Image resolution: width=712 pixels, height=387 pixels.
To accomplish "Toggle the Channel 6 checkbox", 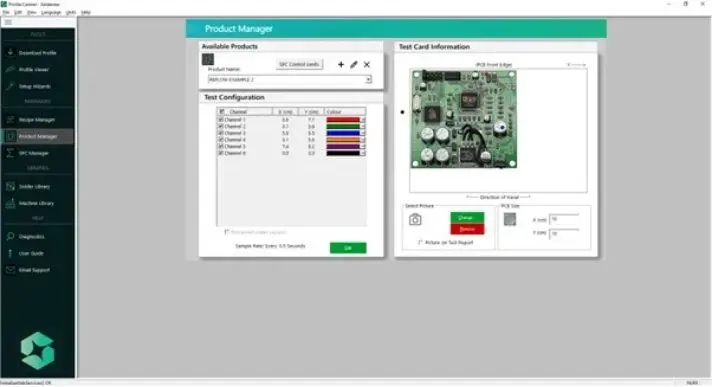I will point(221,153).
